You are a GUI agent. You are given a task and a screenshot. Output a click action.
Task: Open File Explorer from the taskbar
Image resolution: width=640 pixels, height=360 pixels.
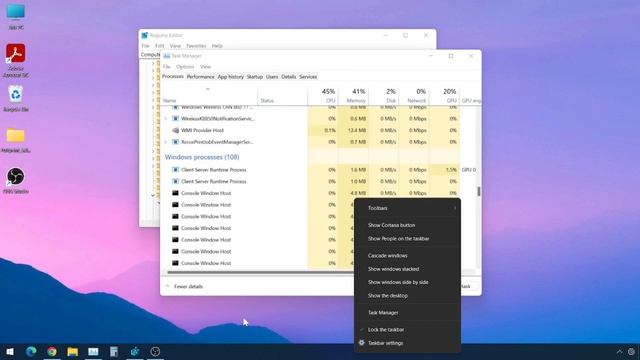click(73, 351)
